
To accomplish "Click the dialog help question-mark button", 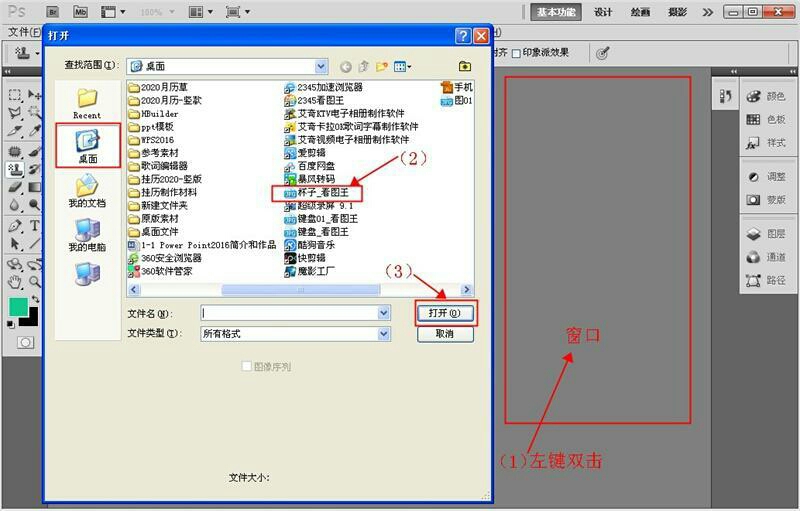I will click(463, 36).
